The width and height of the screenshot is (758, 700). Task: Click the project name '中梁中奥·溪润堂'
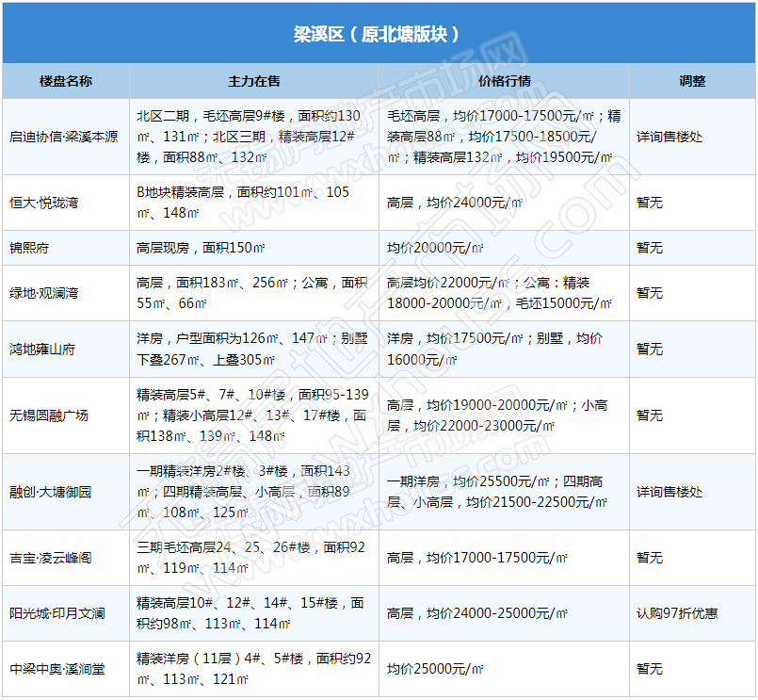click(x=57, y=669)
